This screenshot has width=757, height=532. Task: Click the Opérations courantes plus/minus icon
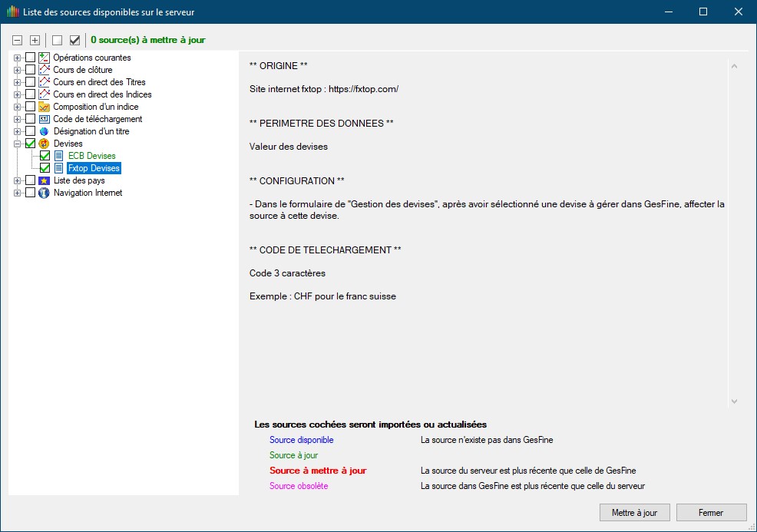coord(17,58)
